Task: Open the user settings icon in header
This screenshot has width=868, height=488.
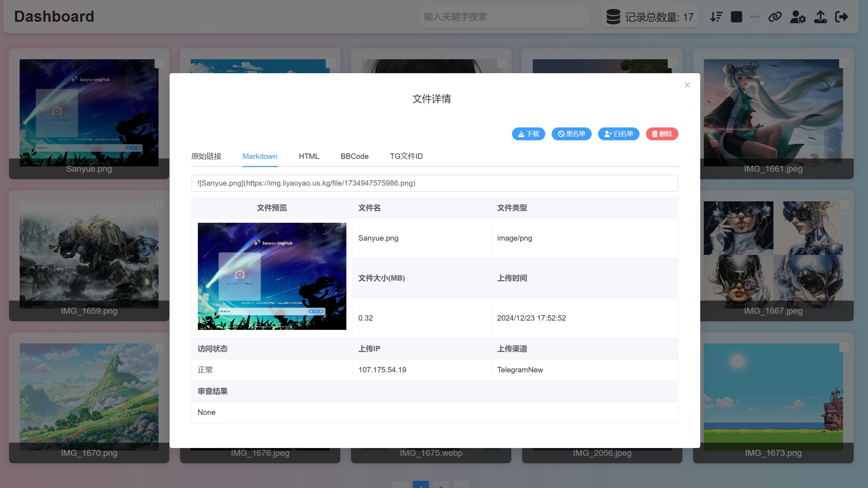Action: pos(798,17)
